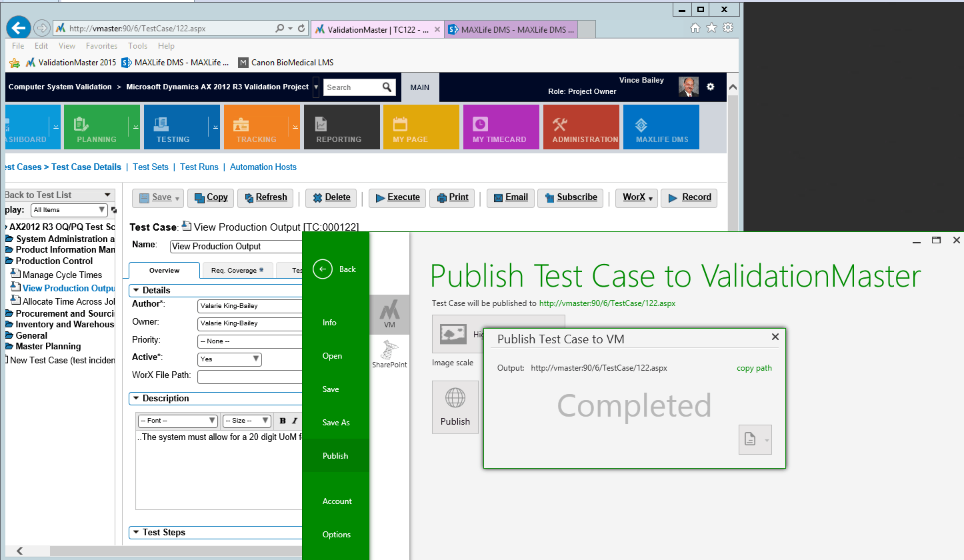Open the Test Sets link
The image size is (964, 560).
click(151, 167)
